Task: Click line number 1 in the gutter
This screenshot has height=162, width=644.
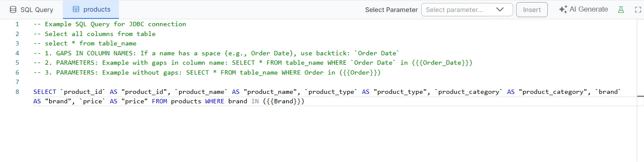Action: point(17,24)
